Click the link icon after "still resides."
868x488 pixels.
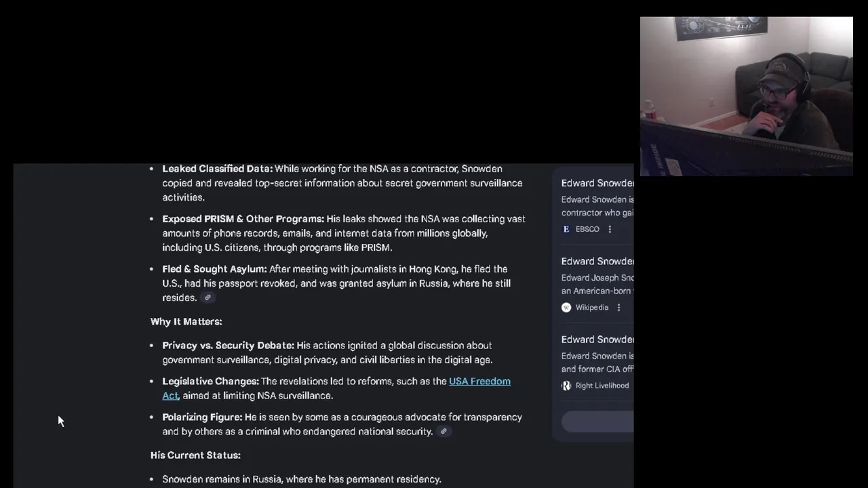pos(208,298)
